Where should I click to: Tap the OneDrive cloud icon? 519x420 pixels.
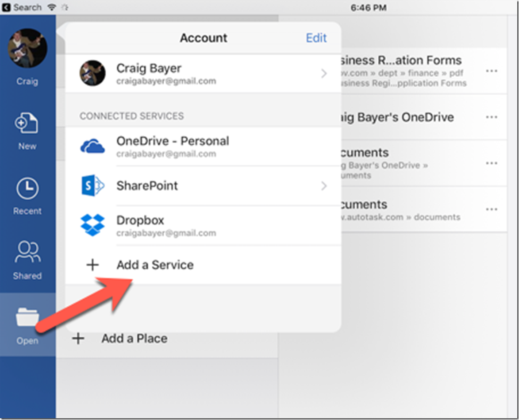tap(92, 146)
